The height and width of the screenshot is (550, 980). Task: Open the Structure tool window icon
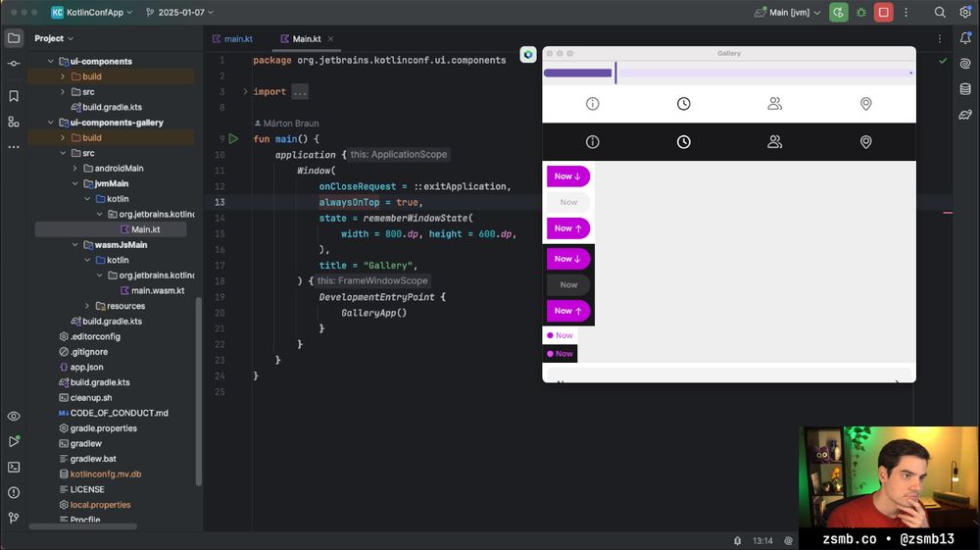(14, 122)
